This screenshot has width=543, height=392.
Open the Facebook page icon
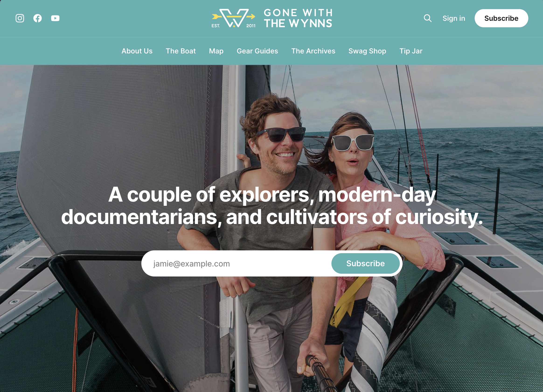coord(38,18)
